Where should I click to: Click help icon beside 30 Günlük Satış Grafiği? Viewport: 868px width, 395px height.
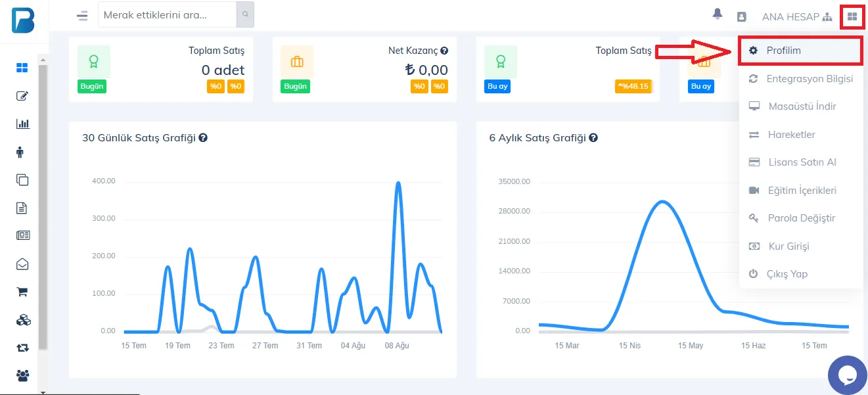203,138
